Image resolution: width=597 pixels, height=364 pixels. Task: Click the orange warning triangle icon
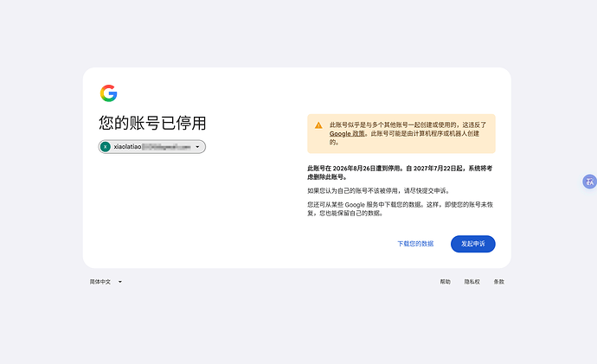click(318, 125)
